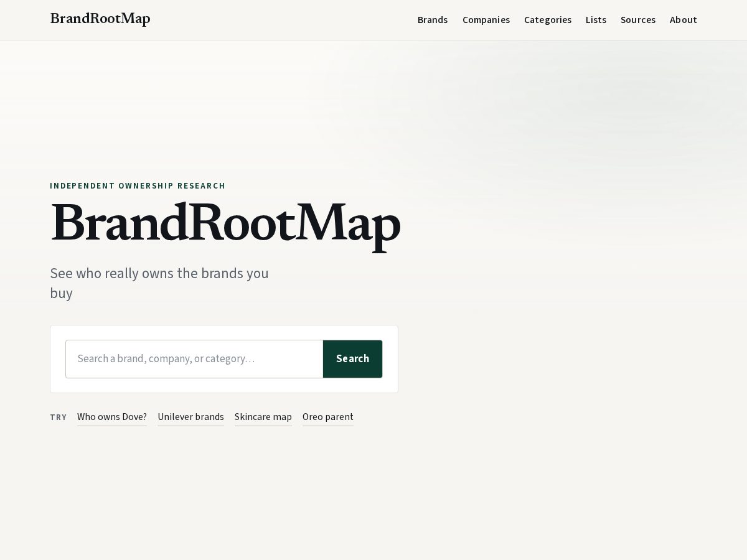Click the green Search button

coord(353,359)
